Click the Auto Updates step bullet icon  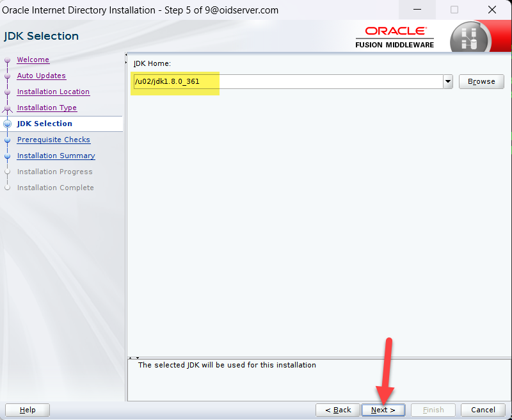pyautogui.click(x=8, y=76)
